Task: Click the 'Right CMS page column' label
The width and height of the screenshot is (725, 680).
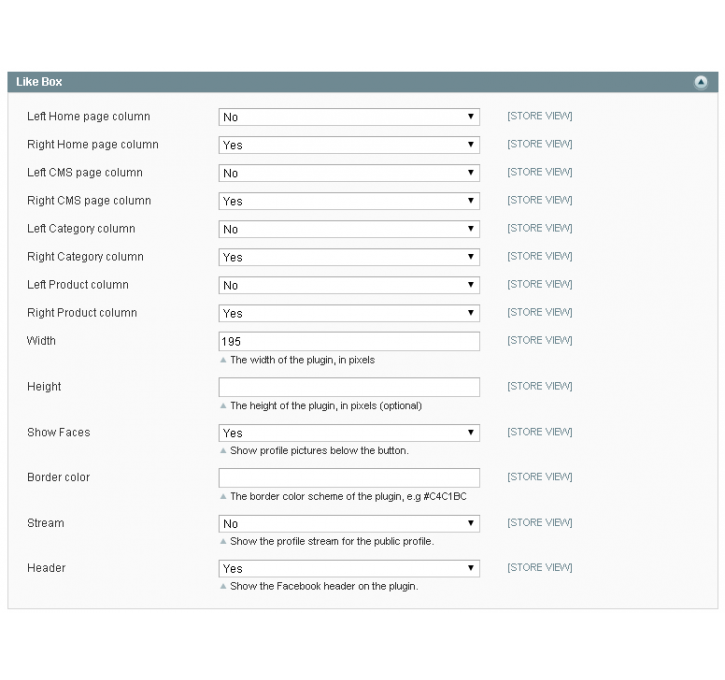Action: 89,201
